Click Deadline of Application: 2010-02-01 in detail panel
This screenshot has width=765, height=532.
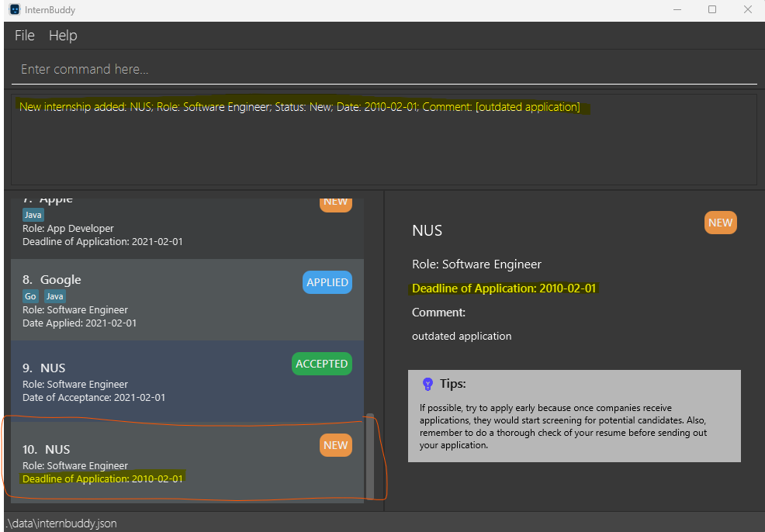coord(504,288)
